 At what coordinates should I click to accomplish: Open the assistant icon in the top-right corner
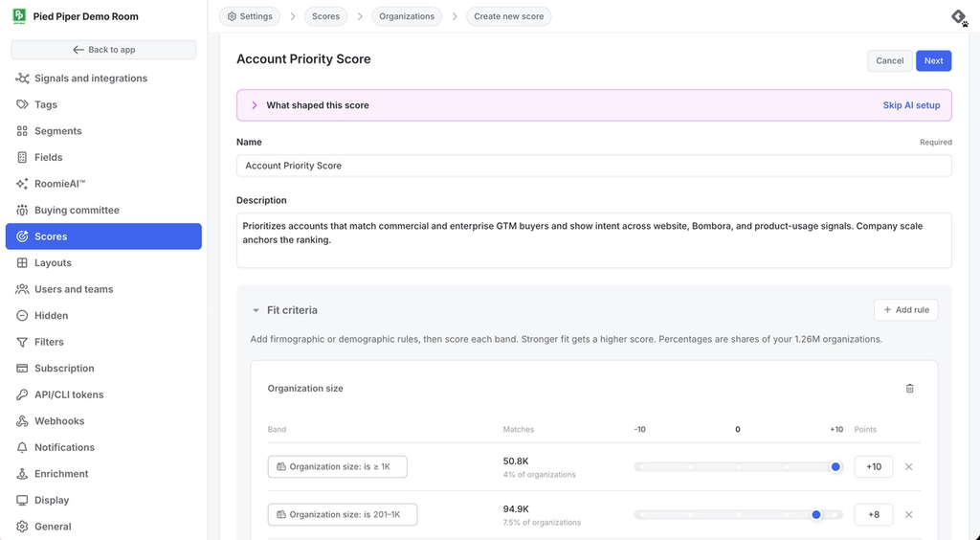click(959, 17)
